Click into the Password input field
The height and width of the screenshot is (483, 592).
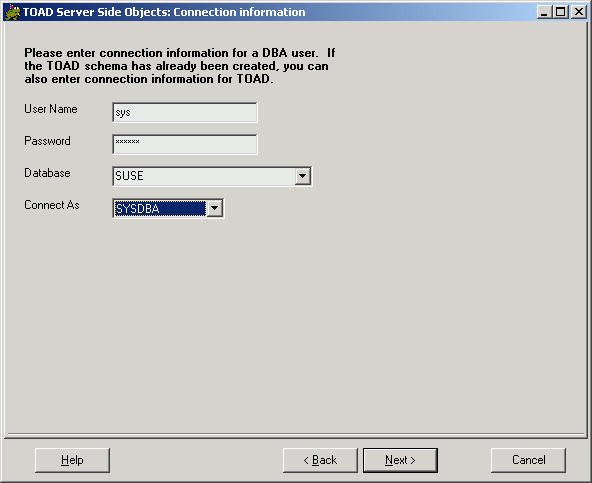pyautogui.click(x=185, y=144)
